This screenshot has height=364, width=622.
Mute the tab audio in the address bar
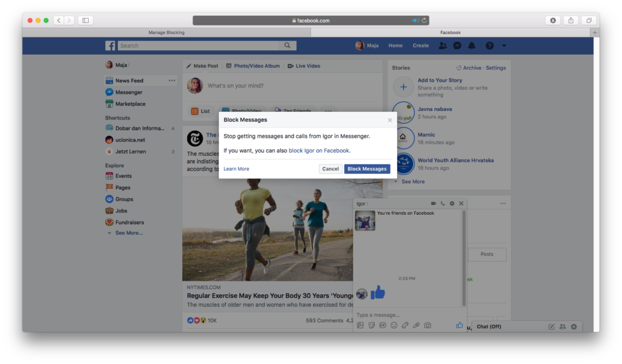click(x=415, y=20)
